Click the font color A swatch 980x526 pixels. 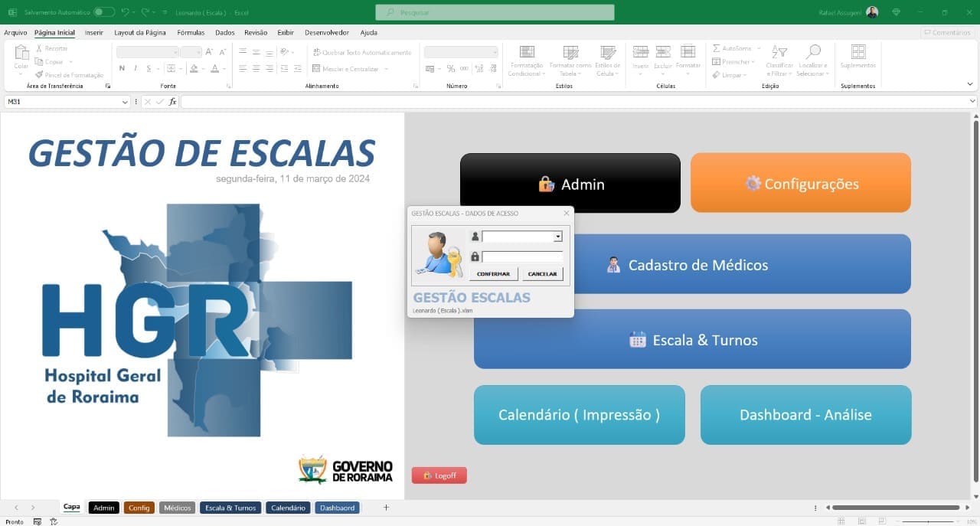[x=214, y=69]
